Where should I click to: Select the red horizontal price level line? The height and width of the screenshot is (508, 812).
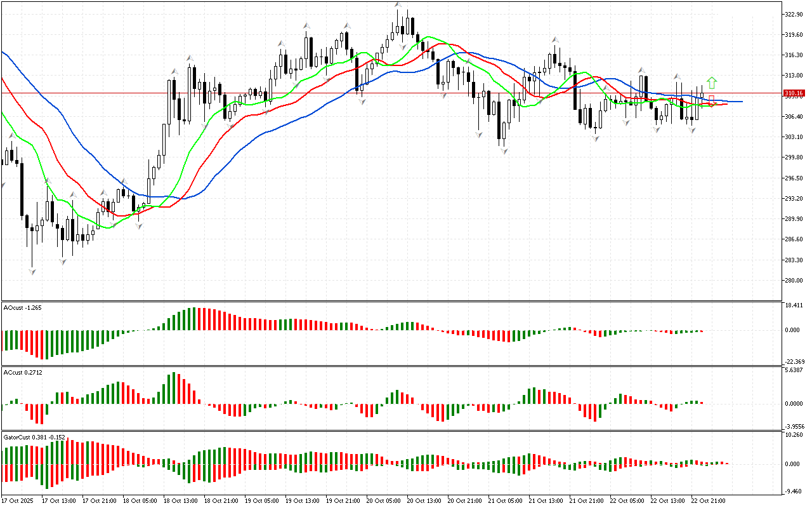pos(381,93)
